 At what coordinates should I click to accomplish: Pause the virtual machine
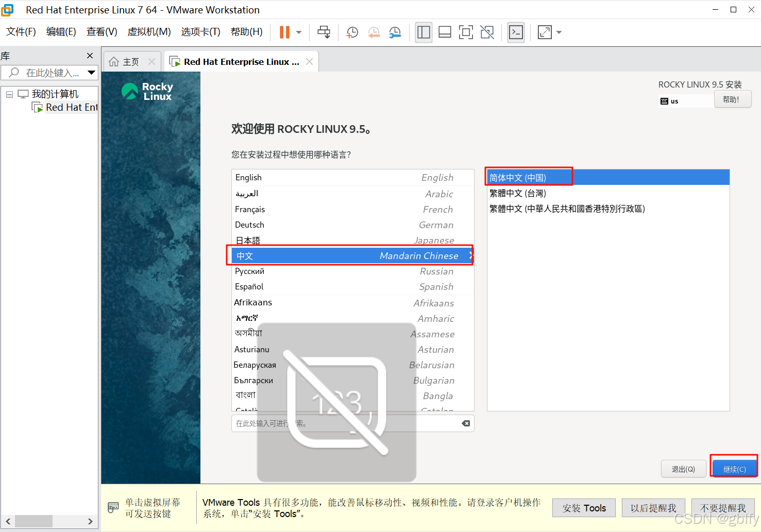[284, 32]
